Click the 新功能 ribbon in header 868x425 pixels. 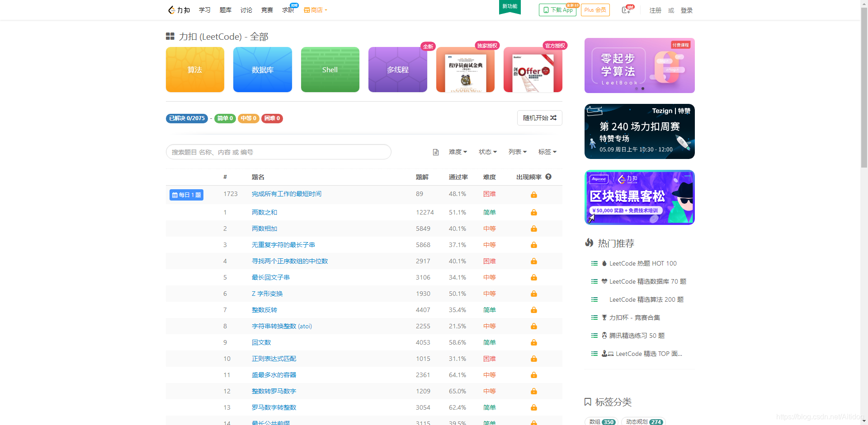tap(509, 7)
